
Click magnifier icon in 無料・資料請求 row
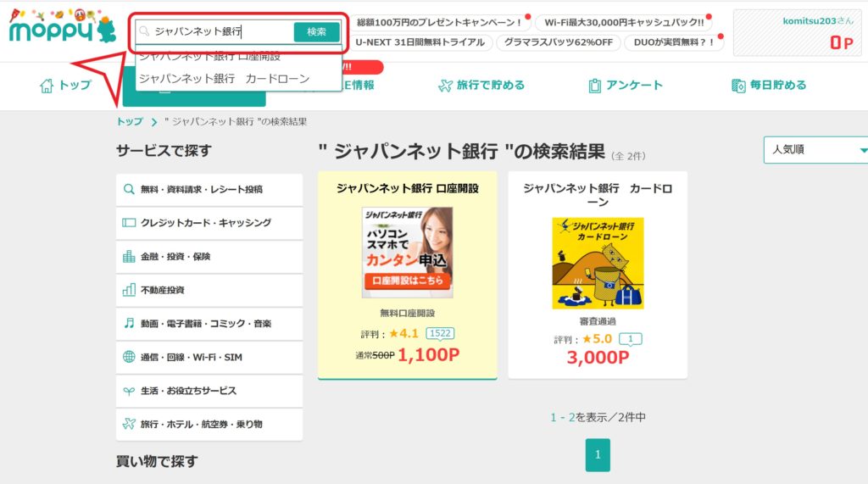pyautogui.click(x=129, y=189)
